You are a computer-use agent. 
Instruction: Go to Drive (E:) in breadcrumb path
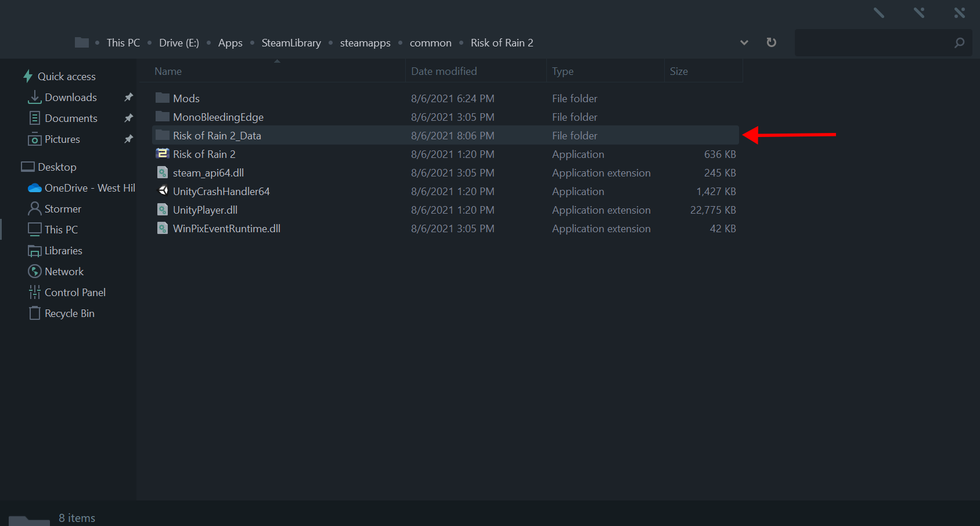pyautogui.click(x=179, y=43)
